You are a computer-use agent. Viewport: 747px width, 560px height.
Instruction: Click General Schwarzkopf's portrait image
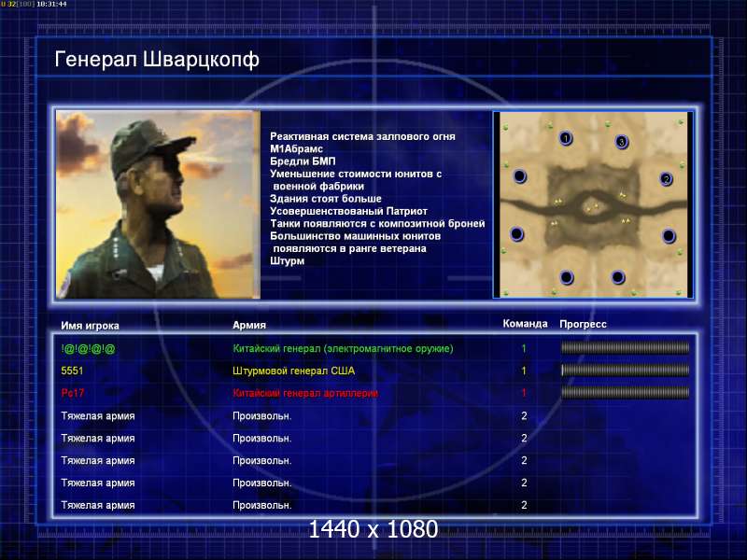(x=158, y=204)
